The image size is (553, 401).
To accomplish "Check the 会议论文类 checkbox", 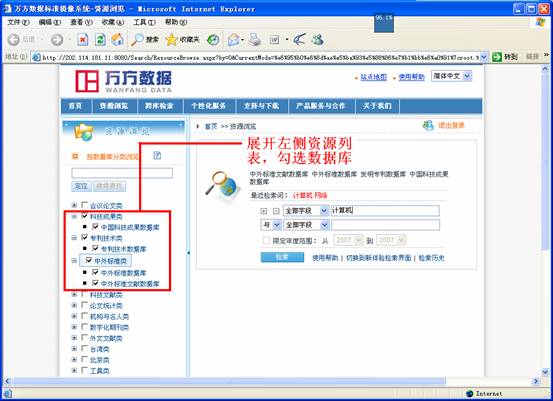I will (84, 205).
